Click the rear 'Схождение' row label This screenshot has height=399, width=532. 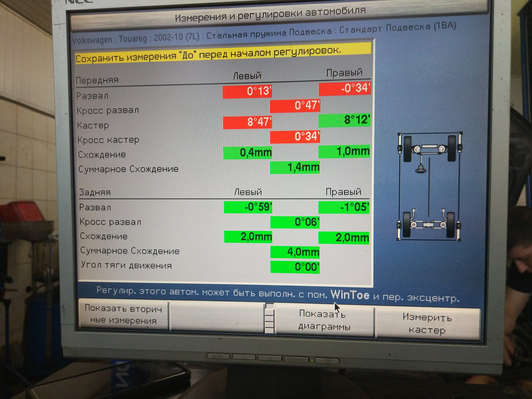104,236
